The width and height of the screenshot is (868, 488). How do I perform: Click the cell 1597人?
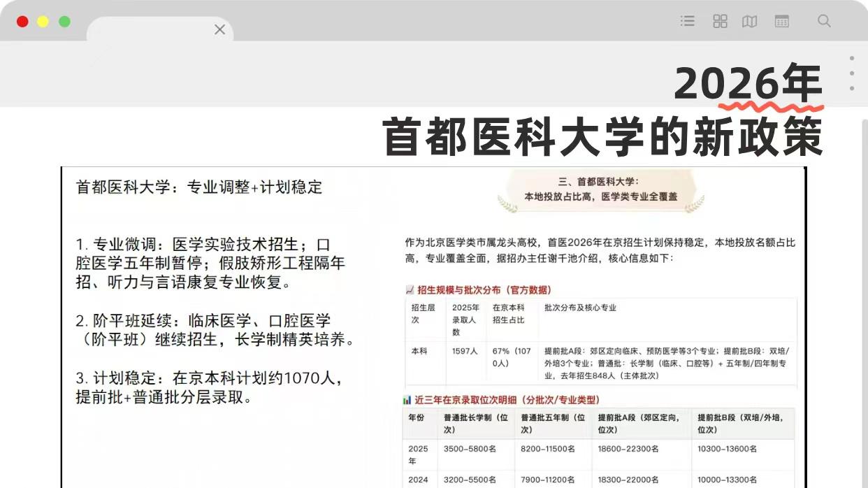pyautogui.click(x=464, y=352)
